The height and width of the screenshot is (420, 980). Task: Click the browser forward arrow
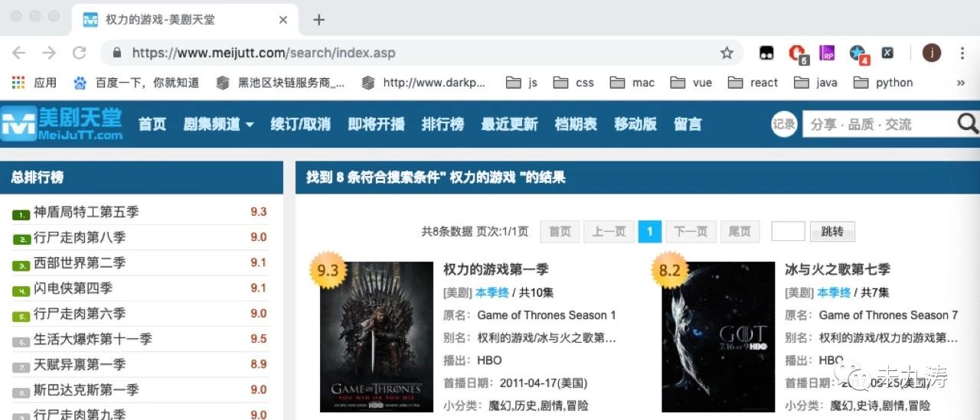49,53
